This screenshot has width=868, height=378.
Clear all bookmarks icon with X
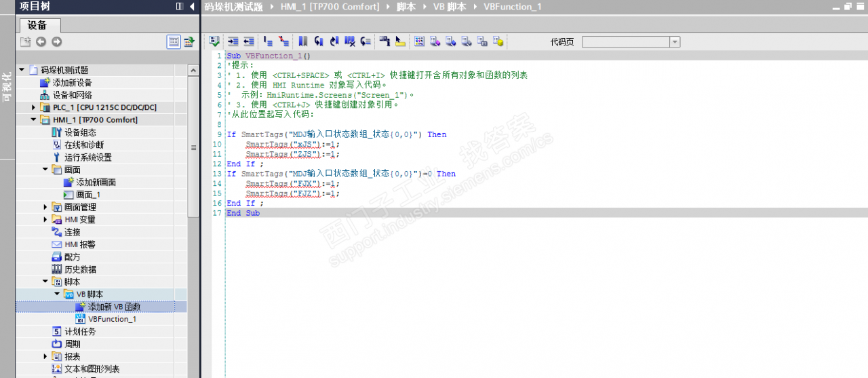[350, 41]
